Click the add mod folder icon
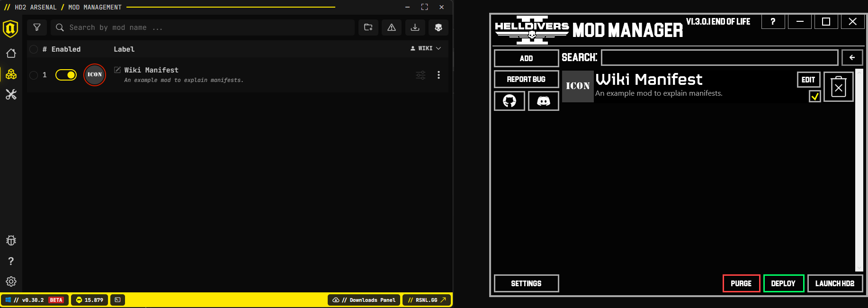Screen dimensions: 868x308 (368, 27)
